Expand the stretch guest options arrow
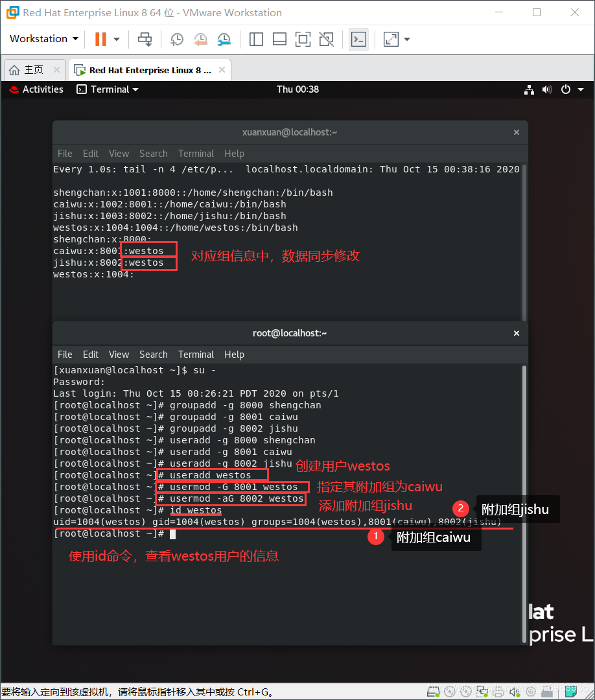The width and height of the screenshot is (595, 700). [407, 40]
